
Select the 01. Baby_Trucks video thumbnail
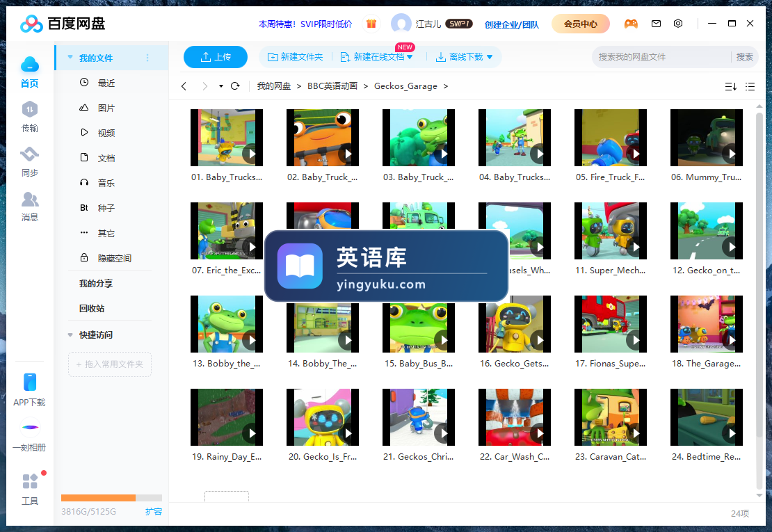227,137
